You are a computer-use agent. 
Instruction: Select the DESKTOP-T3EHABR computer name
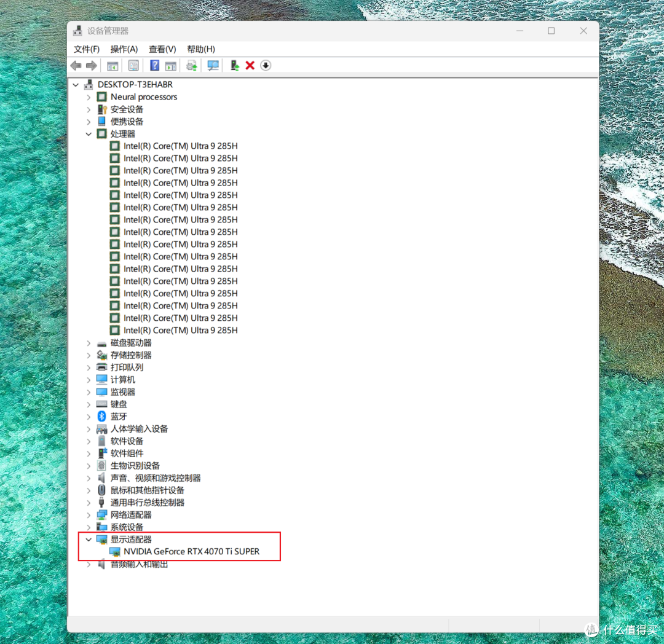[135, 85]
